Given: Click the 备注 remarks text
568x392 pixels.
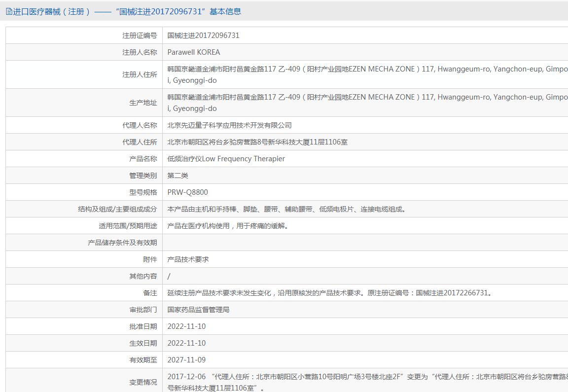Looking at the screenshot, I should (x=330, y=293).
